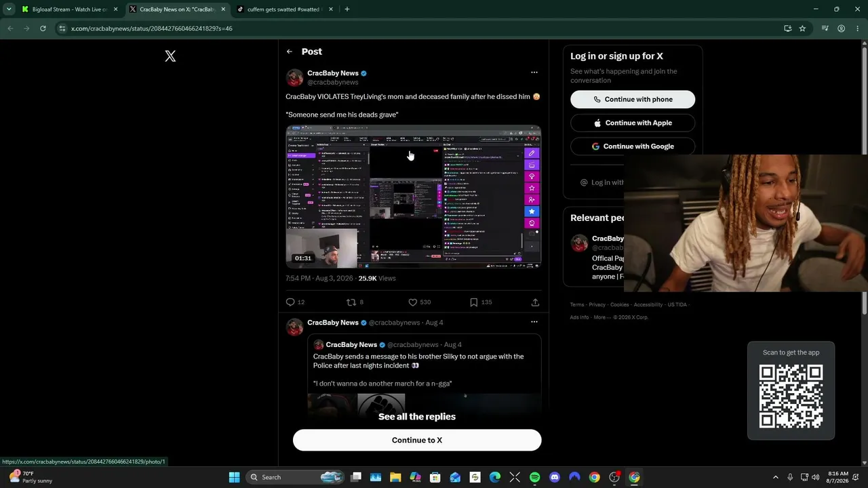Open the Privacy footer link
This screenshot has height=488, width=868.
click(597, 305)
